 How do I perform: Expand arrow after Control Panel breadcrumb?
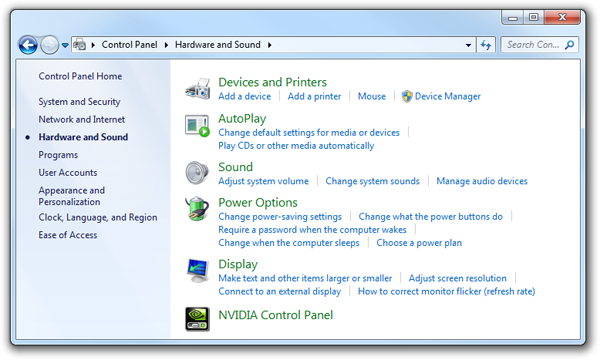point(166,45)
